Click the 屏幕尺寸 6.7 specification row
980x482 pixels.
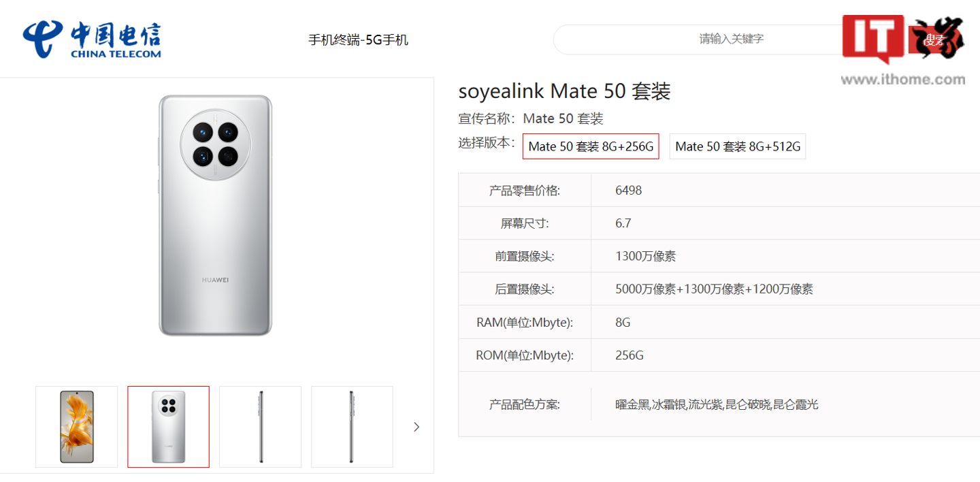tap(719, 223)
